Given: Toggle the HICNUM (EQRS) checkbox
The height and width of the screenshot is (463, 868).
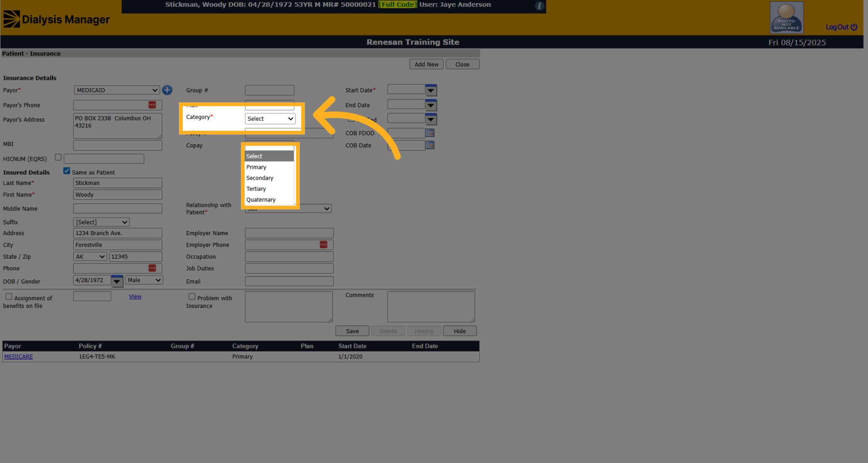Looking at the screenshot, I should point(58,157).
